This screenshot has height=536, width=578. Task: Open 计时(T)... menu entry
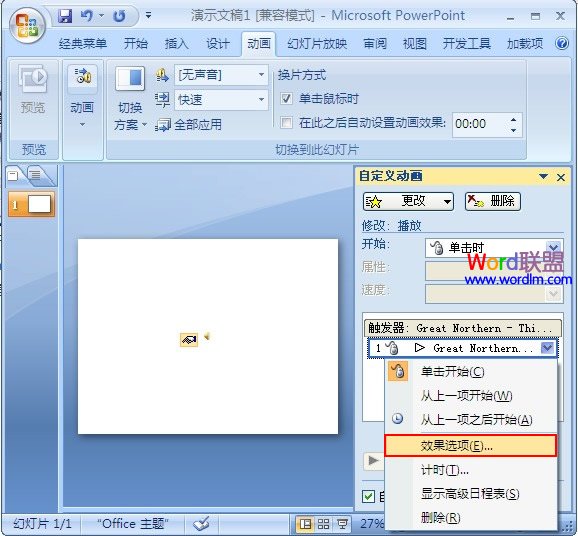(470, 470)
